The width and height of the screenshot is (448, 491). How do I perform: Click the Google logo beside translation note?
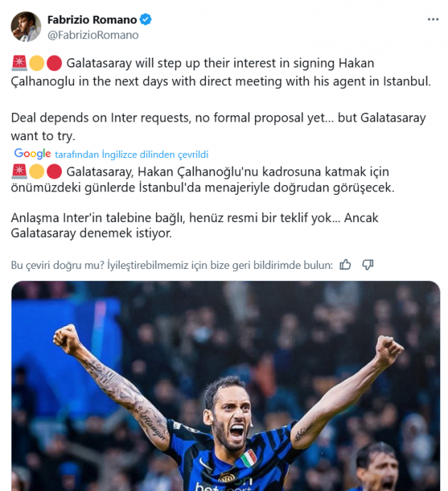pos(33,154)
